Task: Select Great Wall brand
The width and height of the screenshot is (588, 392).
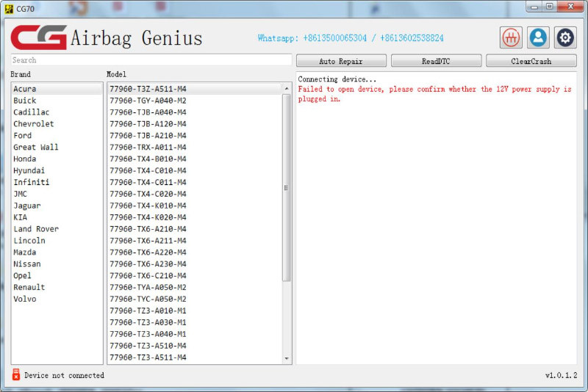Action: click(x=57, y=147)
